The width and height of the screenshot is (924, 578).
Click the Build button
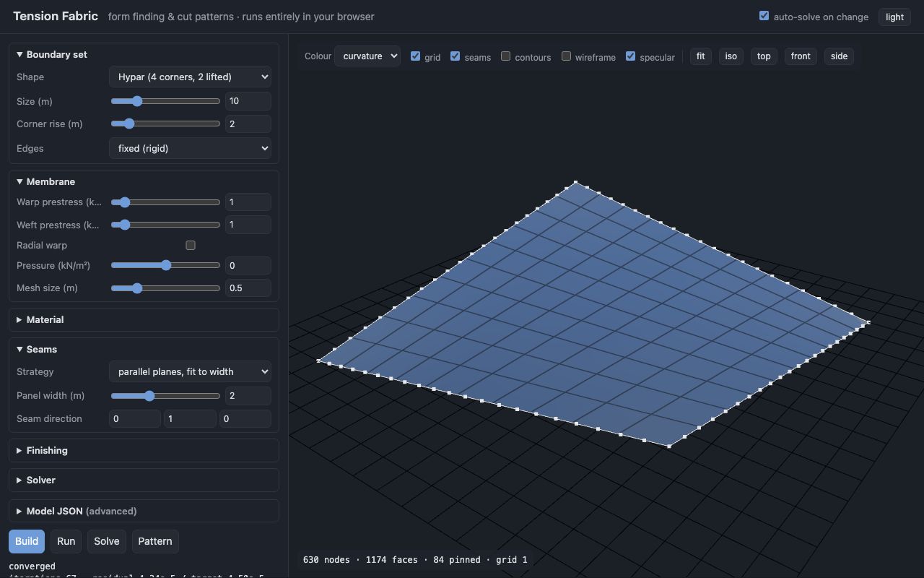pyautogui.click(x=27, y=541)
